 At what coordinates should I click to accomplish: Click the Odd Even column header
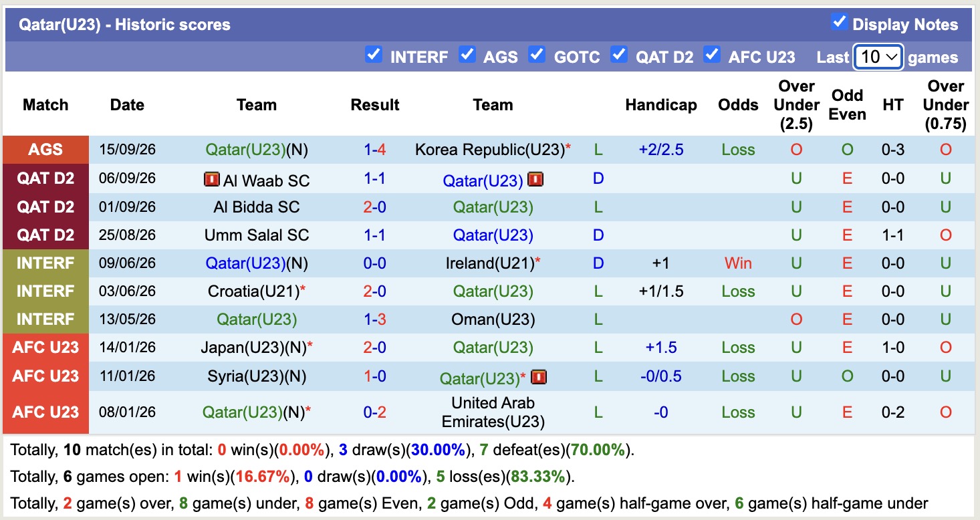point(847,105)
